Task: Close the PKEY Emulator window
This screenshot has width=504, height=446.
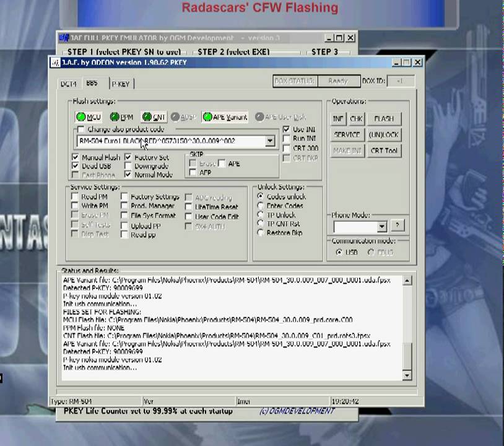Action: [350, 38]
